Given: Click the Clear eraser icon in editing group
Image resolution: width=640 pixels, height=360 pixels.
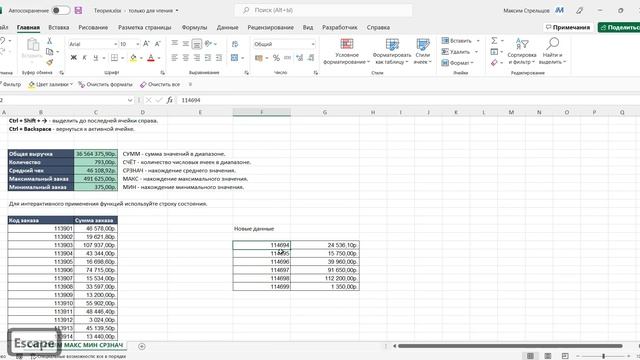Looking at the screenshot, I should pyautogui.click(x=494, y=62).
